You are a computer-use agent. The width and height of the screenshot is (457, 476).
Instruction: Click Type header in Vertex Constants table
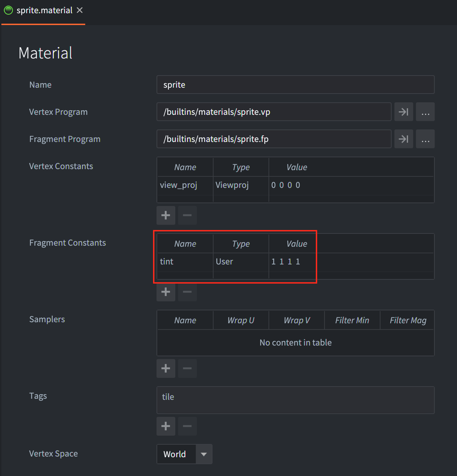tap(241, 167)
